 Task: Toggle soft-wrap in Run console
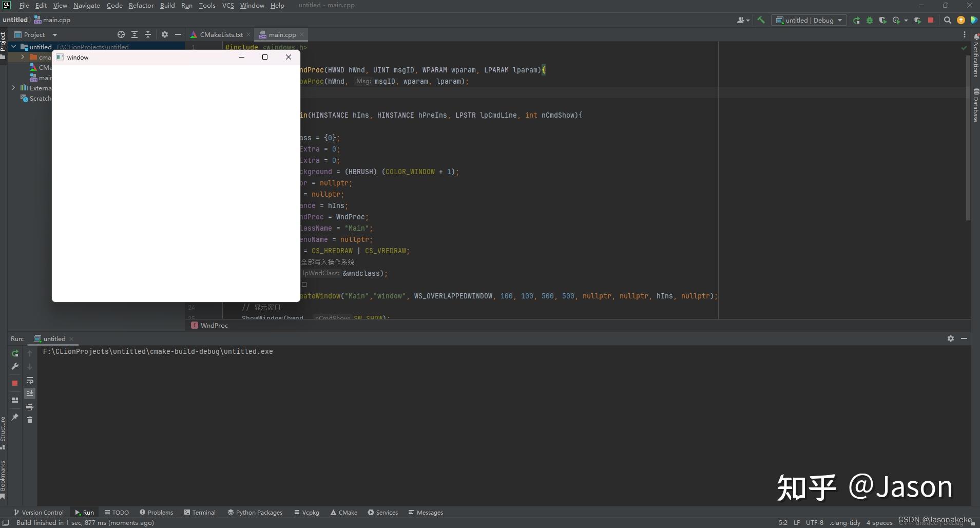tap(30, 380)
